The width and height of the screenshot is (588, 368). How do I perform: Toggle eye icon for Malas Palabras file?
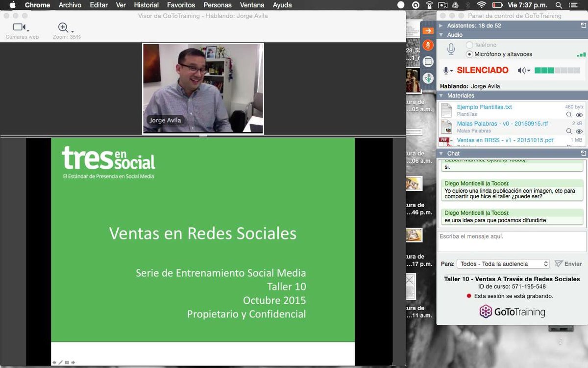579,131
